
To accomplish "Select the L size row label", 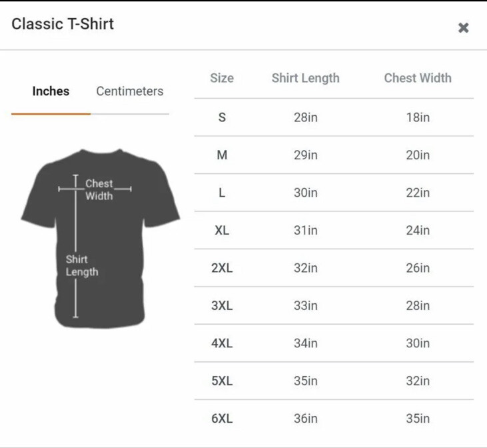I will coord(222,193).
